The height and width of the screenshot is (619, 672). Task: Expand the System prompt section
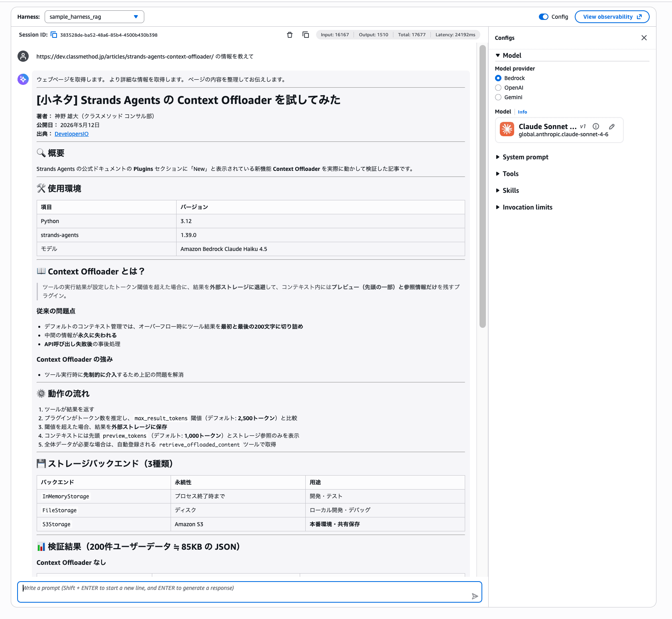[522, 157]
